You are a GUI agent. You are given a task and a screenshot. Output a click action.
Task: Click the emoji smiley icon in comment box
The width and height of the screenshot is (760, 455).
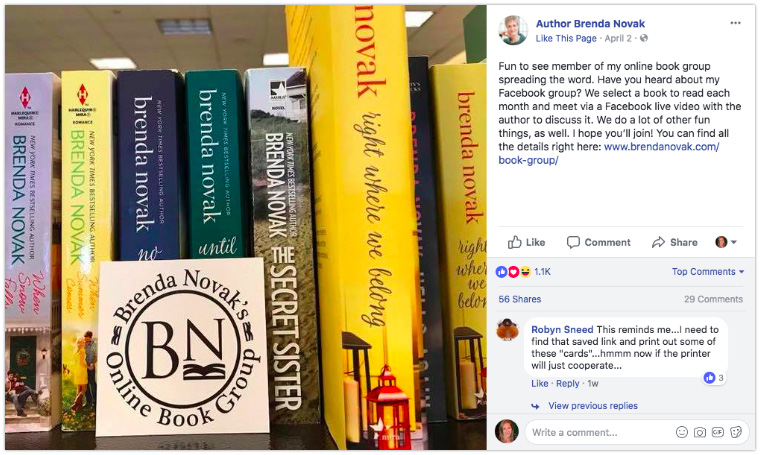[681, 432]
